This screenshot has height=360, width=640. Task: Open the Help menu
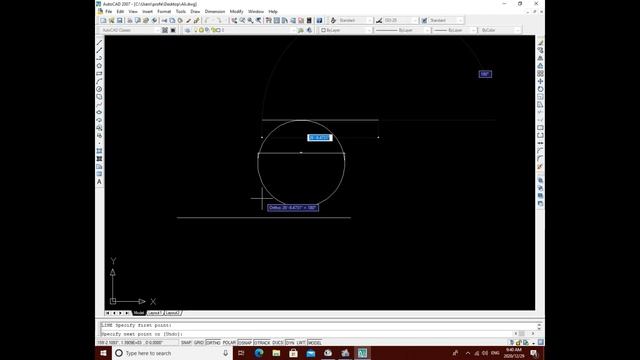tap(273, 11)
